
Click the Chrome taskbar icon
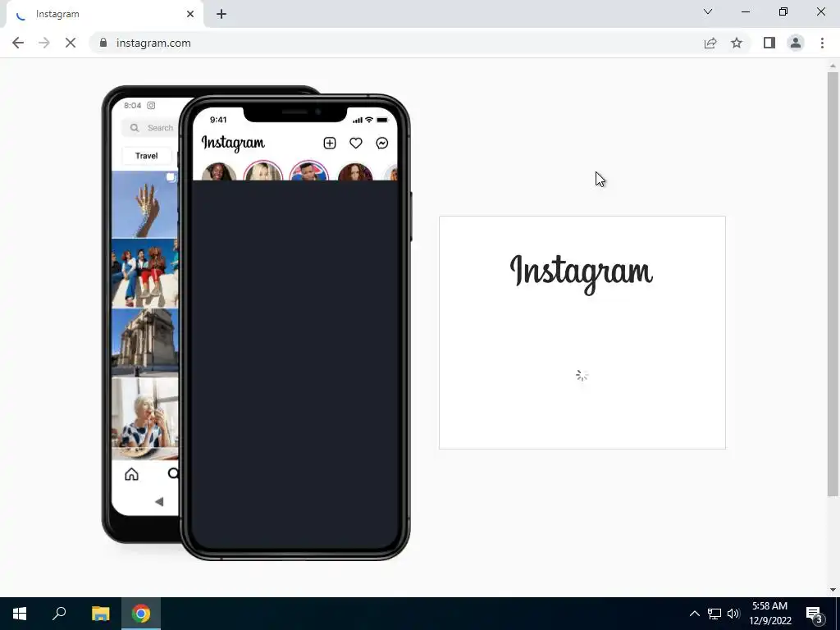[x=141, y=614]
